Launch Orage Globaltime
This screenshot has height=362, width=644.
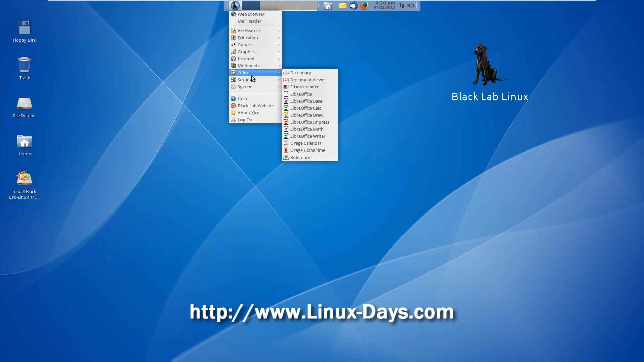(310, 150)
